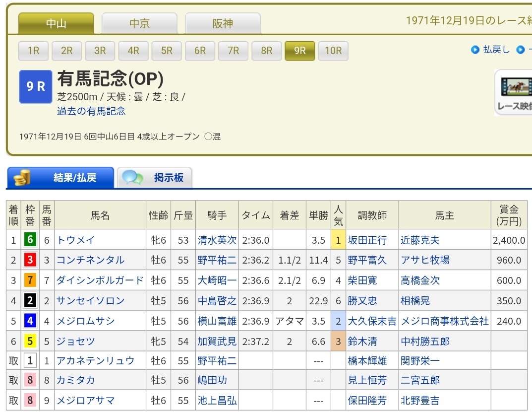Open horse アカネテンリュウ page

tap(96, 361)
